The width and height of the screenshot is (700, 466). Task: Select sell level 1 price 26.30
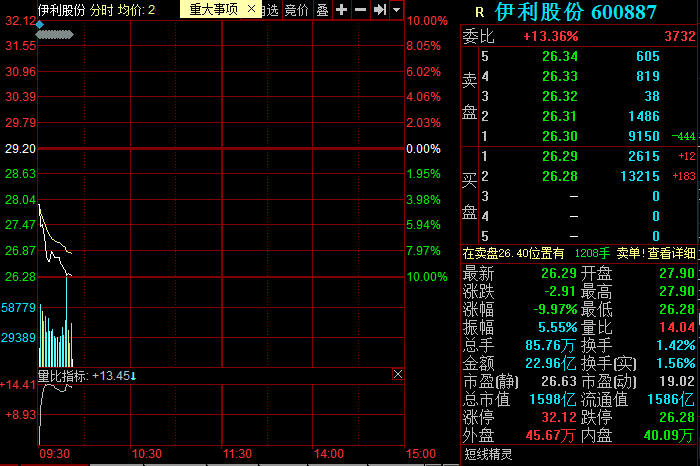(560, 136)
